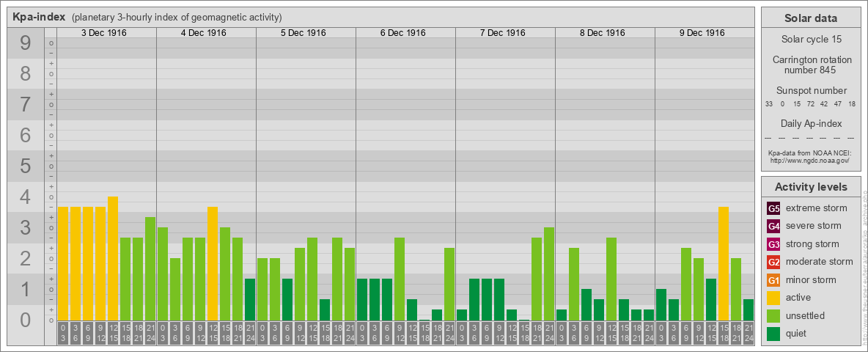Image resolution: width=868 pixels, height=352 pixels.
Task: Click the large Kp scale number 5
Action: click(x=25, y=166)
